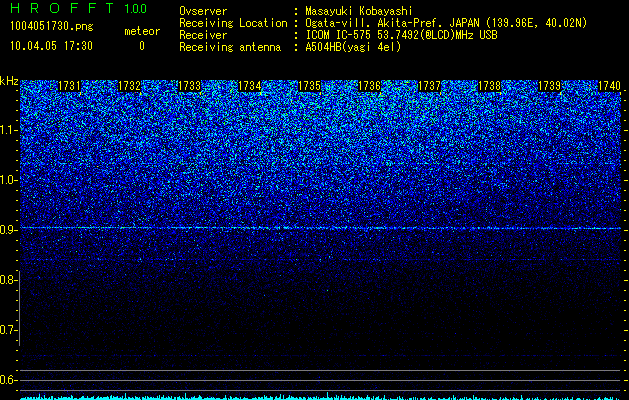
Task: Click the meteor count label
Action: (x=142, y=31)
